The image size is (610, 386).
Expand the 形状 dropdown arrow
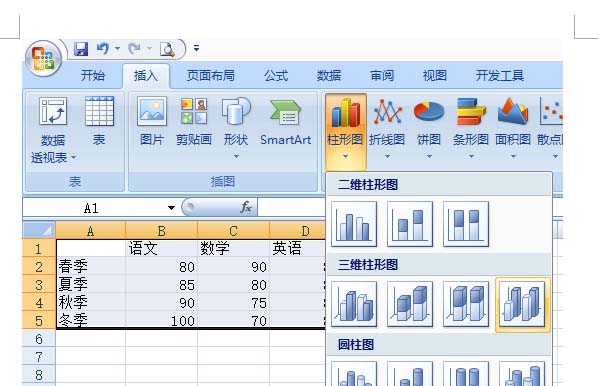pyautogui.click(x=236, y=156)
